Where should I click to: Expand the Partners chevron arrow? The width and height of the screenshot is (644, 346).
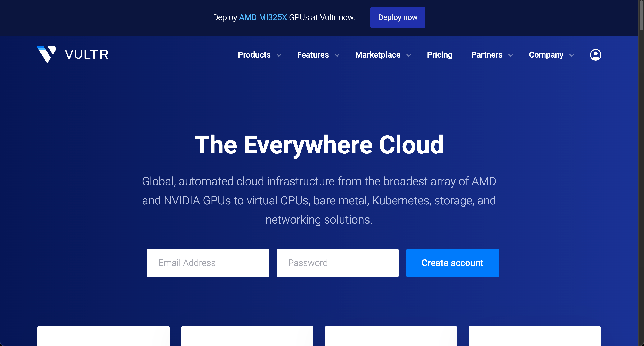pyautogui.click(x=511, y=55)
